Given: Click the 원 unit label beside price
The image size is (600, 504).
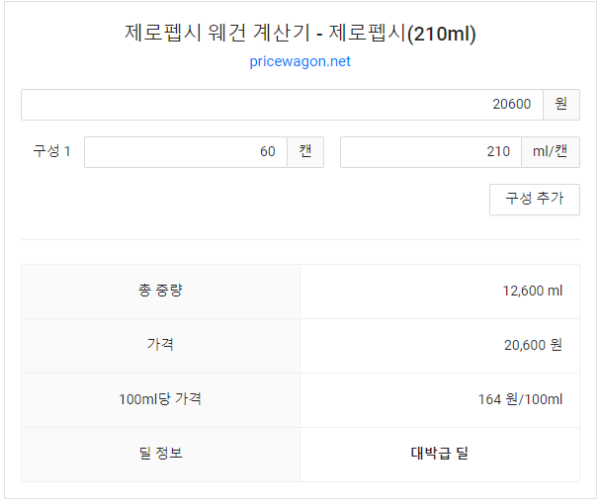Looking at the screenshot, I should [x=561, y=105].
